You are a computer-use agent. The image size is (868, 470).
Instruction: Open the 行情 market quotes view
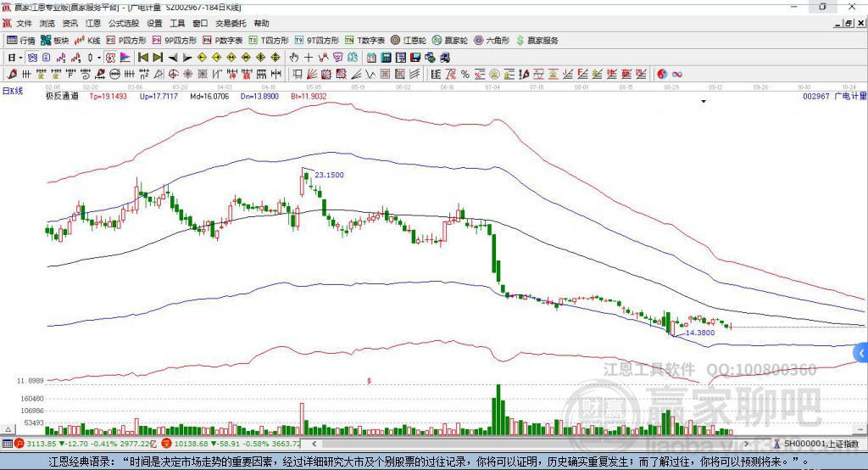point(21,41)
